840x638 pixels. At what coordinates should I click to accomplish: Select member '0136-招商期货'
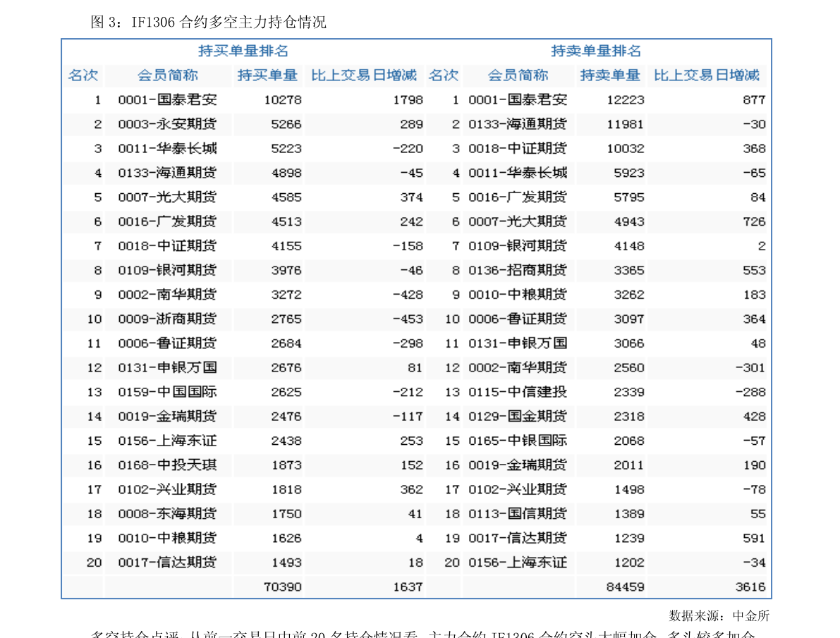coord(518,271)
